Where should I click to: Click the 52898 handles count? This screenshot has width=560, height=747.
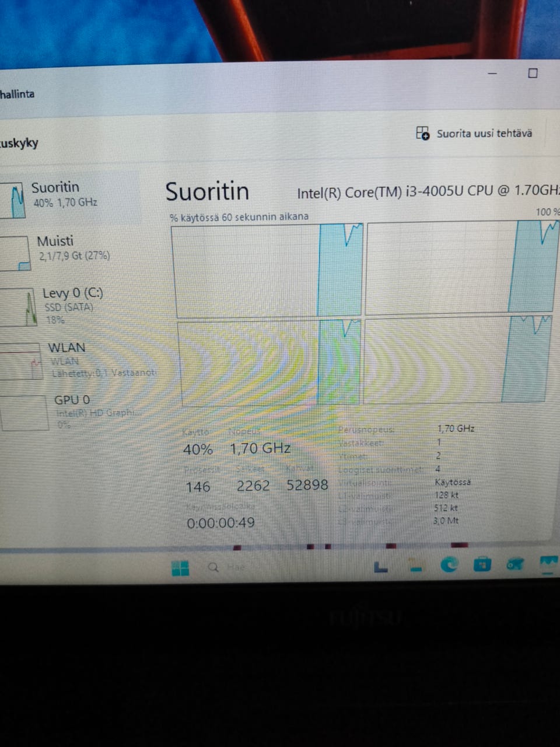point(307,485)
